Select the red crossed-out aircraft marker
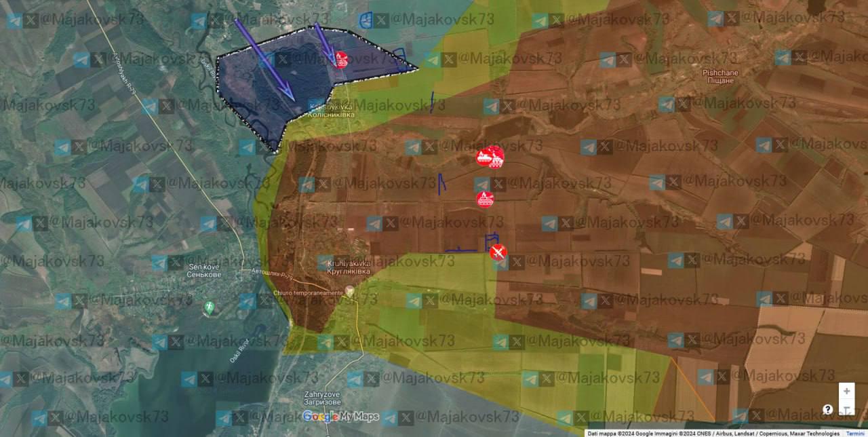Screen dimensions: 868x437 498,252
